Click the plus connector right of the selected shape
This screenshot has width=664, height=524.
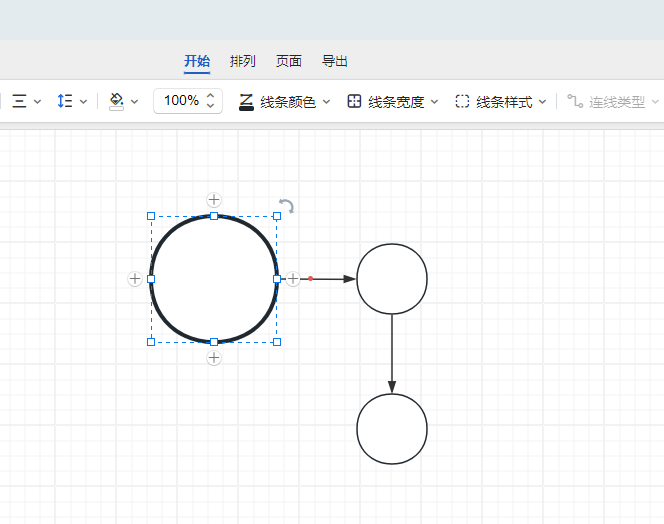point(293,279)
